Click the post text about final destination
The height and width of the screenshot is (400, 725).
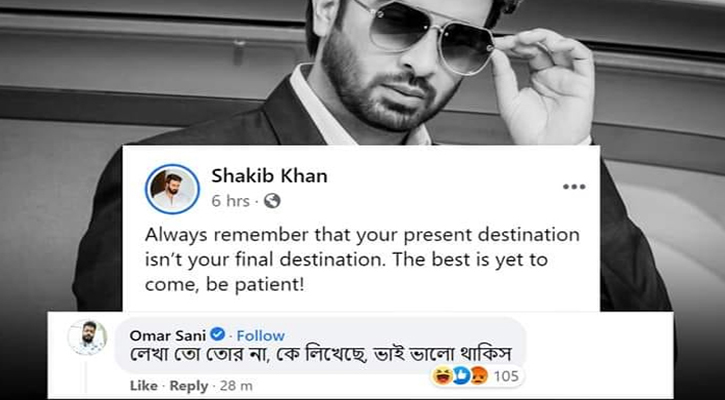(x=362, y=260)
